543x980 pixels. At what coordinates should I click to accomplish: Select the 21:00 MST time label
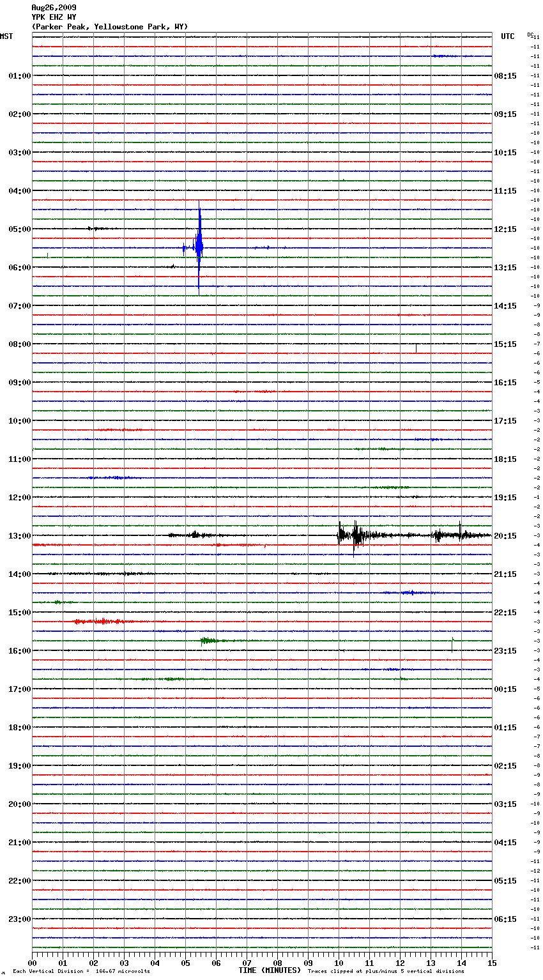click(x=19, y=843)
